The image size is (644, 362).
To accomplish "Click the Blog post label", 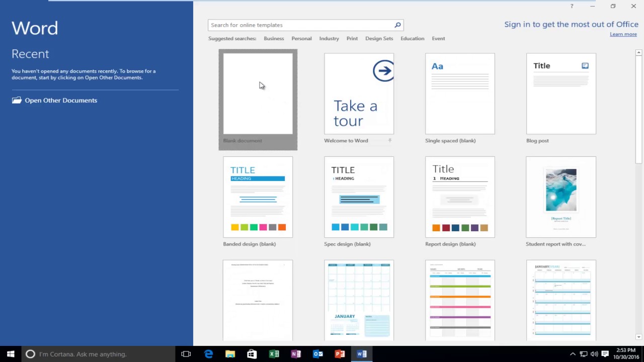I will [537, 141].
